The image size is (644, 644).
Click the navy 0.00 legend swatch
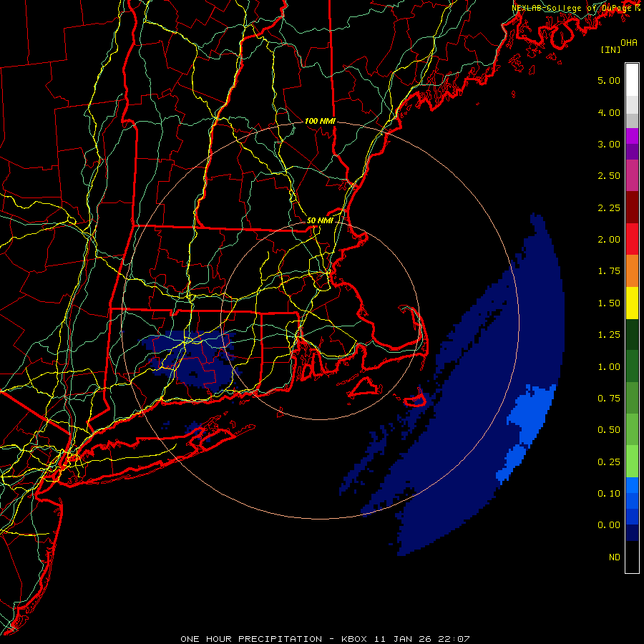pos(632,533)
